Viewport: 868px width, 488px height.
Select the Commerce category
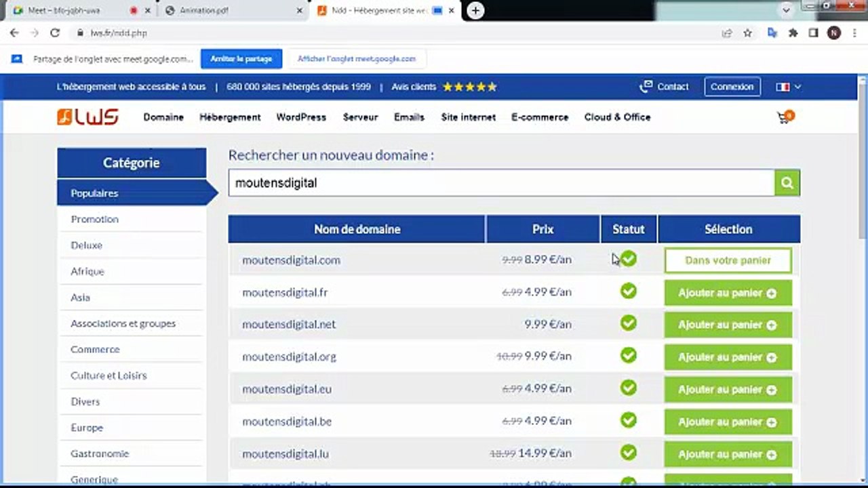pyautogui.click(x=132, y=349)
